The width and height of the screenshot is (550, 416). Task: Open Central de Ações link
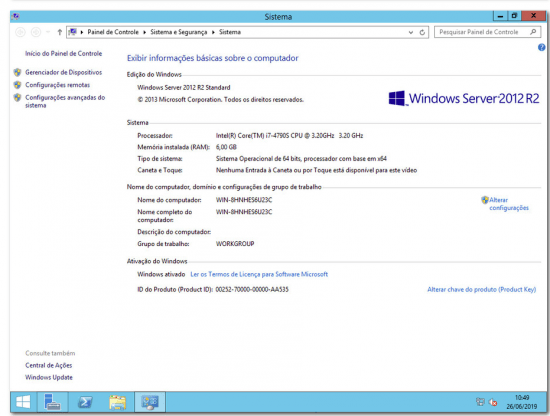[x=48, y=365]
